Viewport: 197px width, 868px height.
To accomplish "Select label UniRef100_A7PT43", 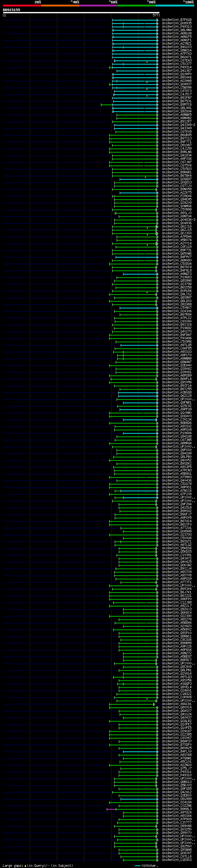I will pyautogui.click(x=177, y=54).
